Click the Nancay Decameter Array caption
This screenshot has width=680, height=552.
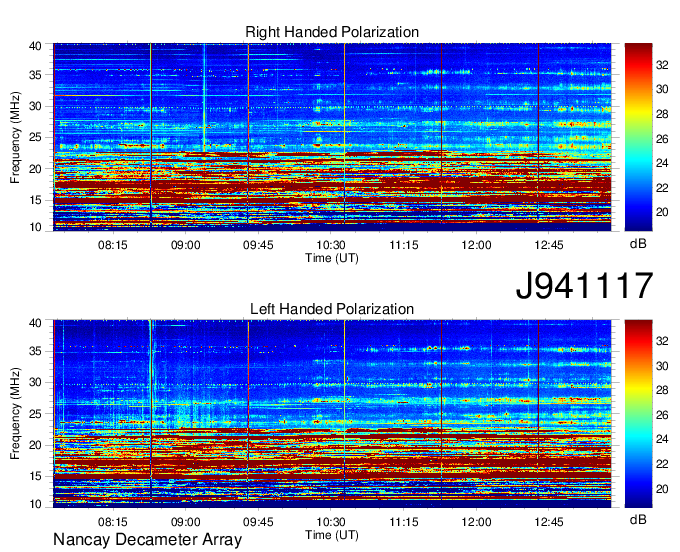(147, 539)
